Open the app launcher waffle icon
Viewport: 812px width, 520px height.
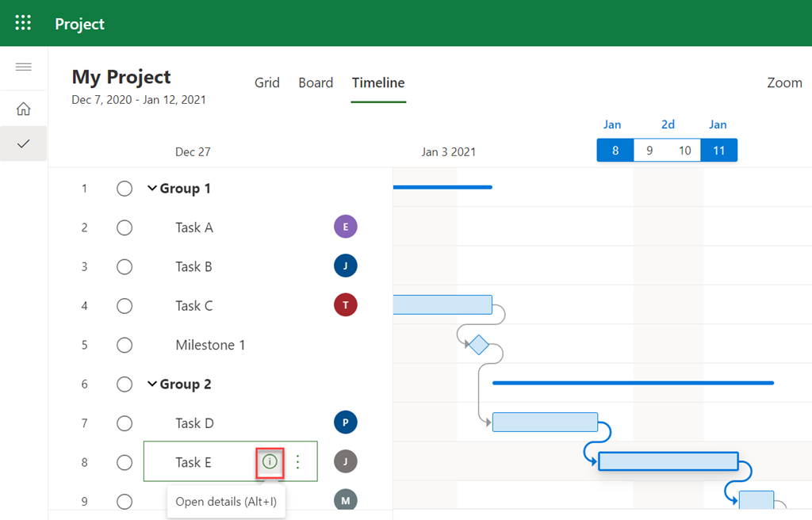(x=24, y=23)
